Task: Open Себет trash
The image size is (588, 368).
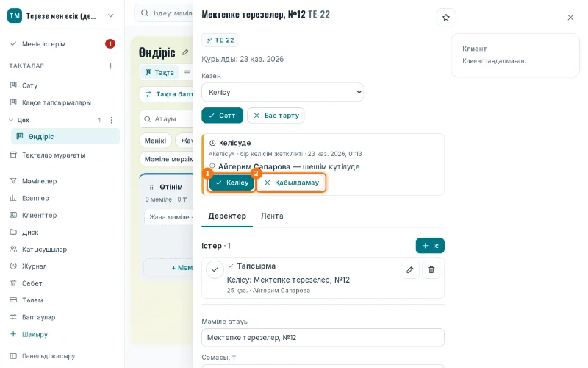Action: [64, 283]
